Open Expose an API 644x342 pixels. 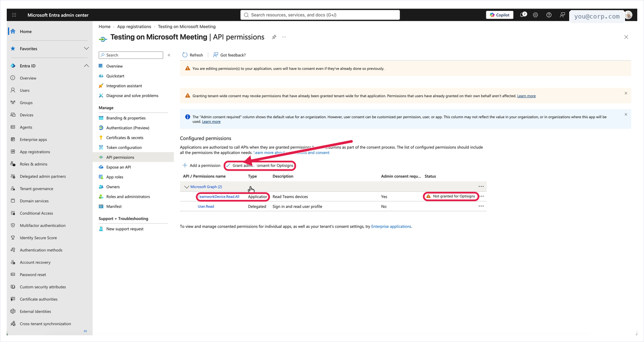click(119, 167)
